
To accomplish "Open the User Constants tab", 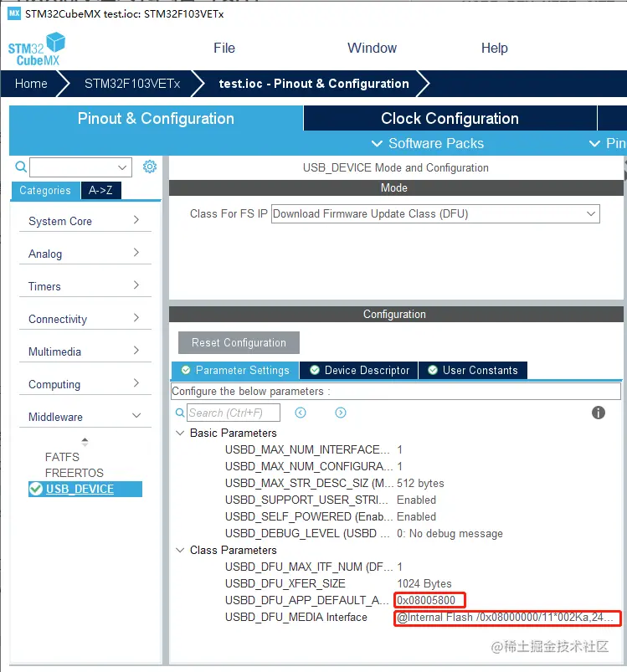I will click(x=473, y=370).
